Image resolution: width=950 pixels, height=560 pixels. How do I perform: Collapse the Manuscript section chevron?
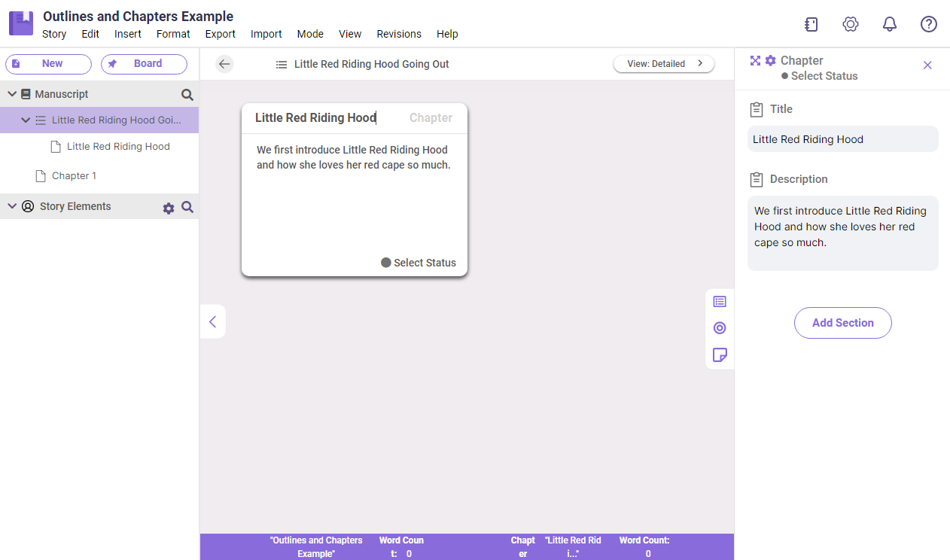point(11,93)
